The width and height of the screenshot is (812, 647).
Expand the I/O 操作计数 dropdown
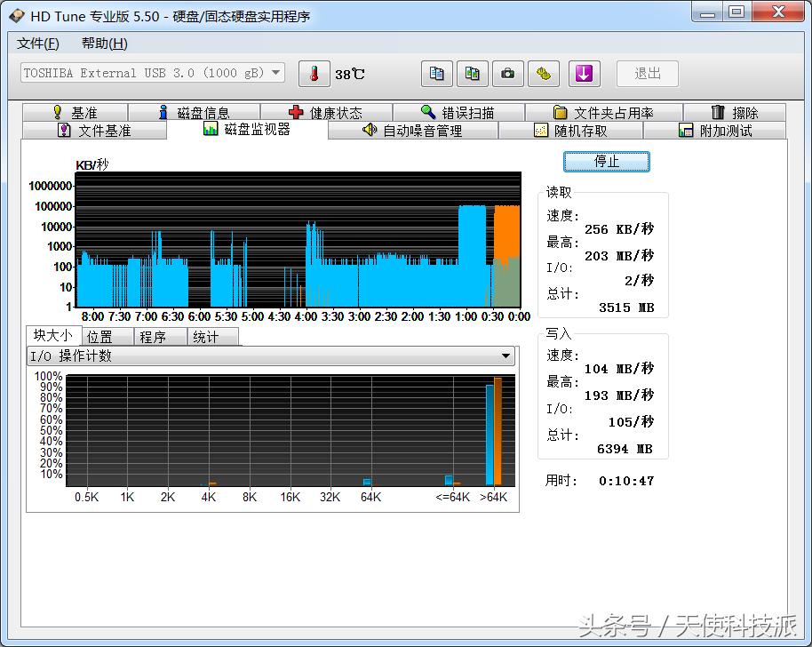506,356
